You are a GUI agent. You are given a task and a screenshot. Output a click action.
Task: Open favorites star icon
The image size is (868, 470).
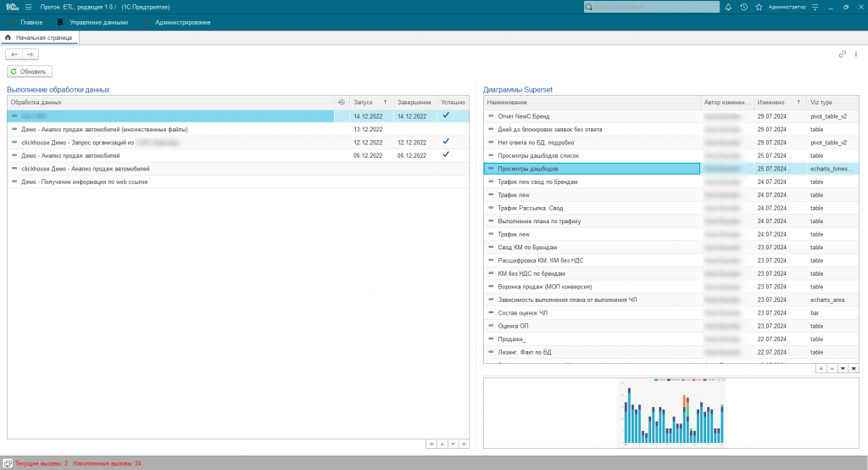click(x=759, y=7)
